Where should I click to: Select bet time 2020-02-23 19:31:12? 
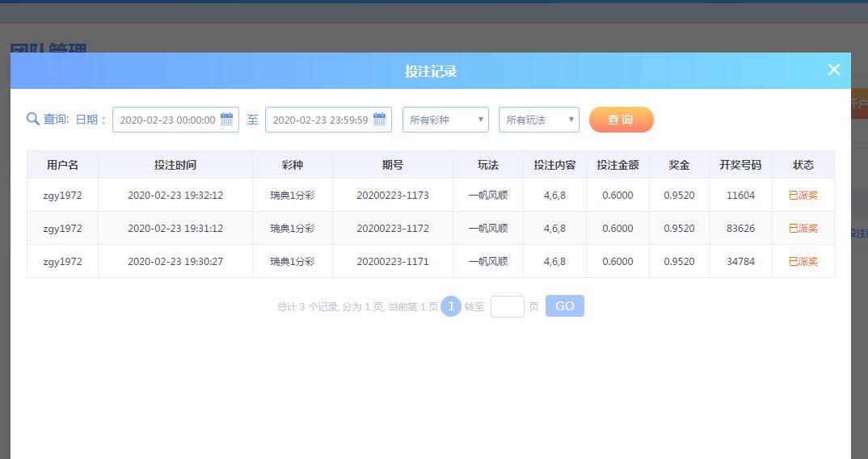[175, 228]
